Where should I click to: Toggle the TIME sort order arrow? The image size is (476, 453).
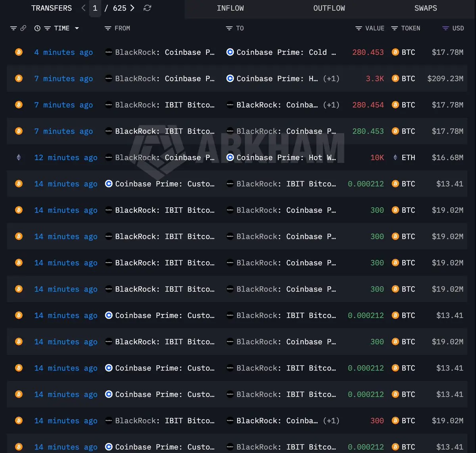[x=77, y=28]
